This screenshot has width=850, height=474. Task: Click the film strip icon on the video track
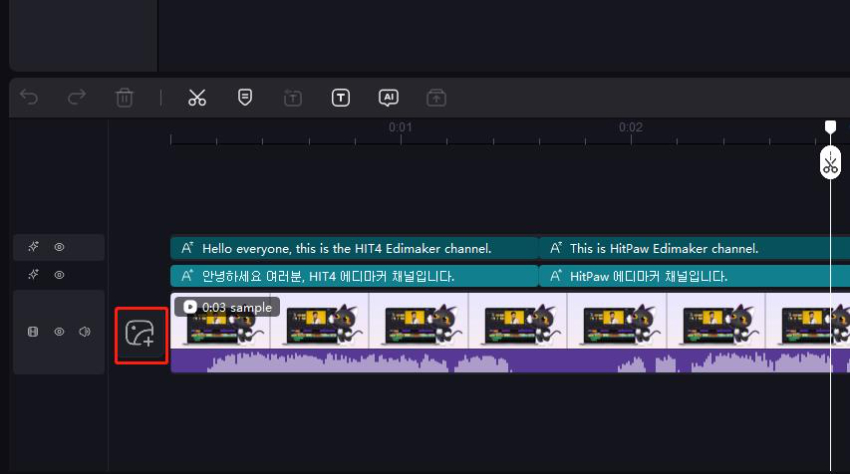pyautogui.click(x=33, y=332)
